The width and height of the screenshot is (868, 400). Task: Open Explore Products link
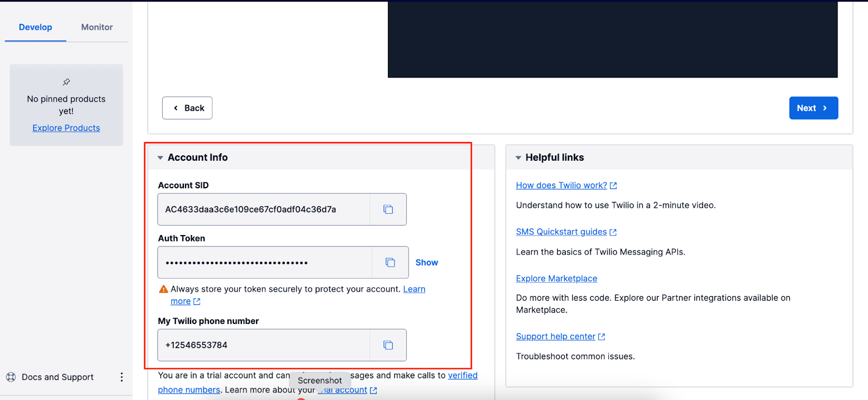[66, 128]
